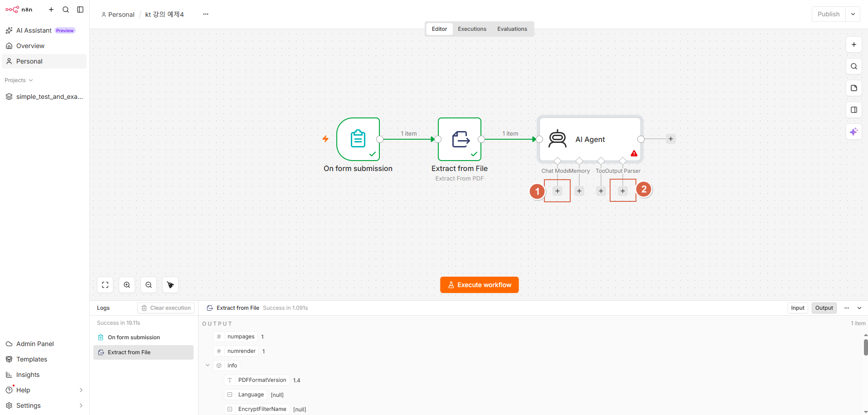Open the AI Agent node
The width and height of the screenshot is (868, 415).
pyautogui.click(x=590, y=139)
